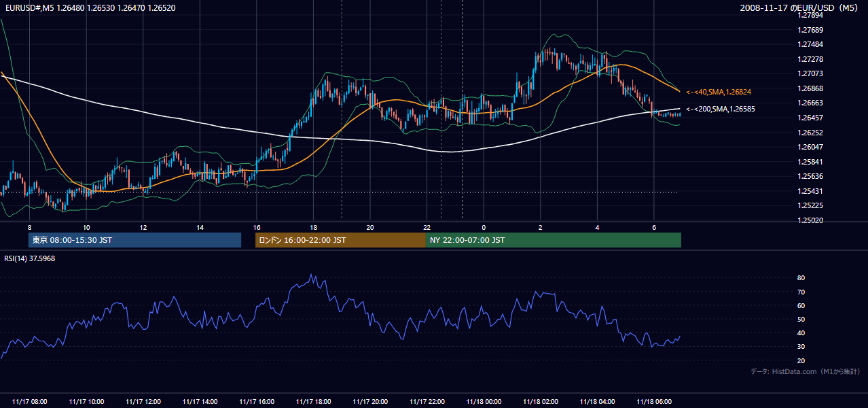Click hour tick 22 under the price chart

427,227
